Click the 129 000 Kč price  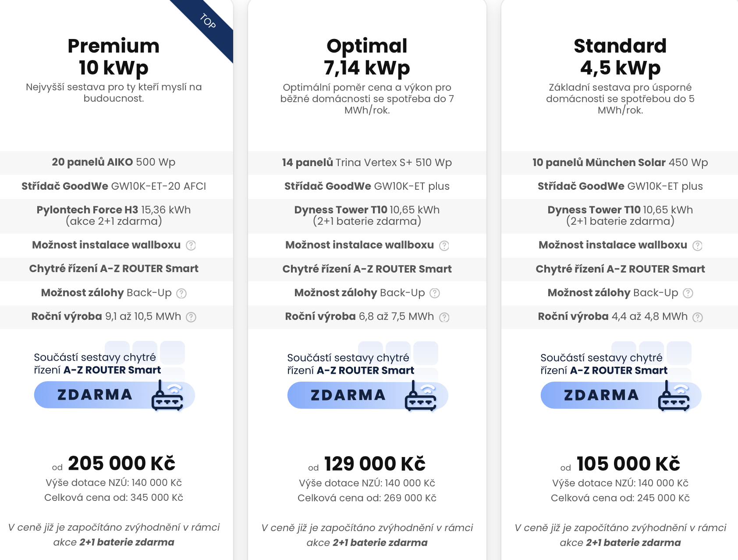point(375,464)
